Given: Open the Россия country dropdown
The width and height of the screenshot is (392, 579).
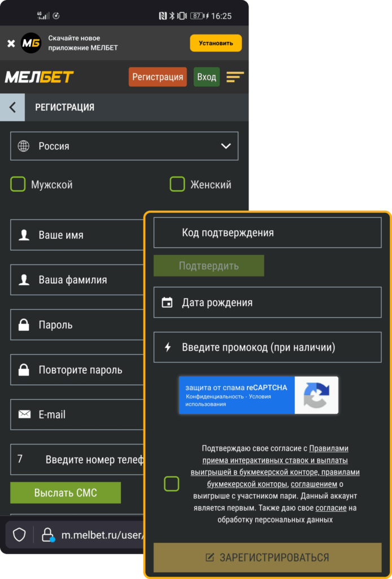Looking at the screenshot, I should point(124,146).
